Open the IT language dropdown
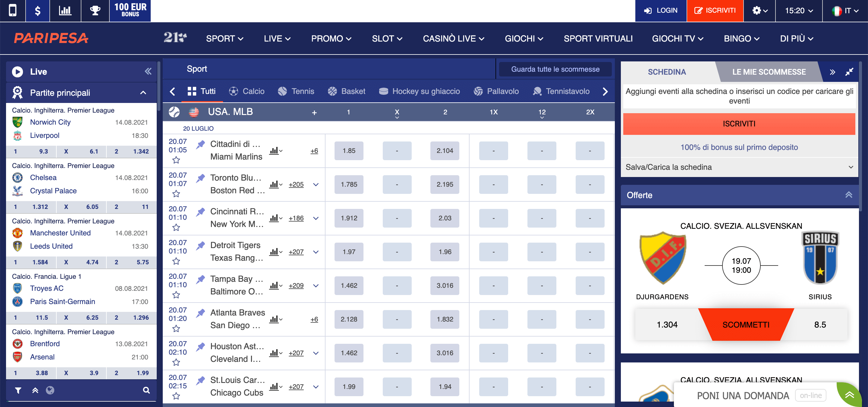Screen dimensions: 868x407 point(845,11)
